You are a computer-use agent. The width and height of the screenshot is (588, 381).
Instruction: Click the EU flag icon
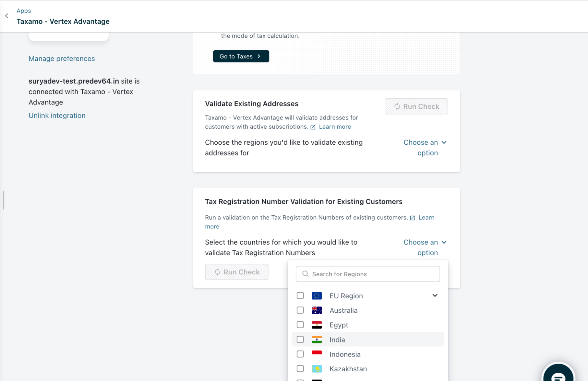[317, 296]
